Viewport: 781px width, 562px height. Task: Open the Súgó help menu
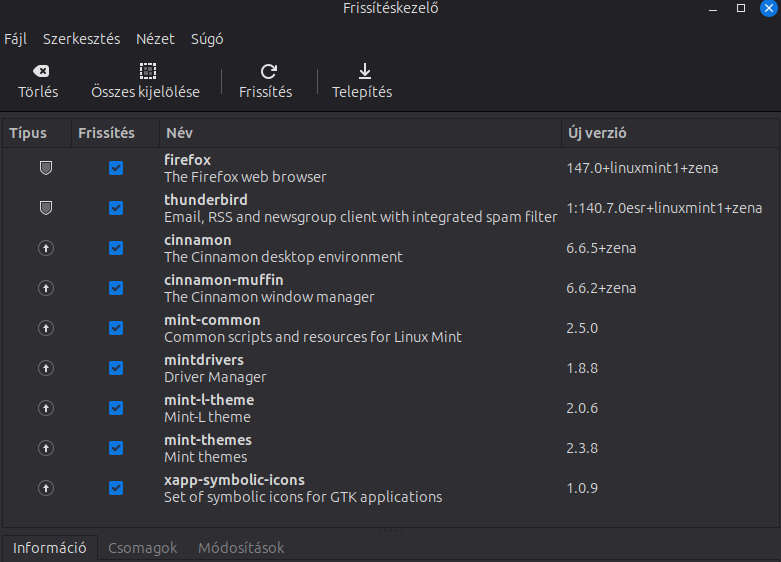click(x=207, y=40)
